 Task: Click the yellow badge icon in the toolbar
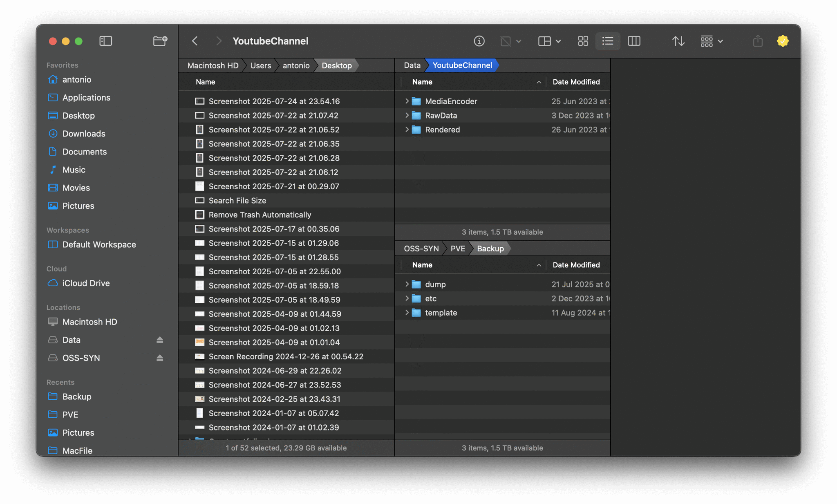click(x=783, y=41)
